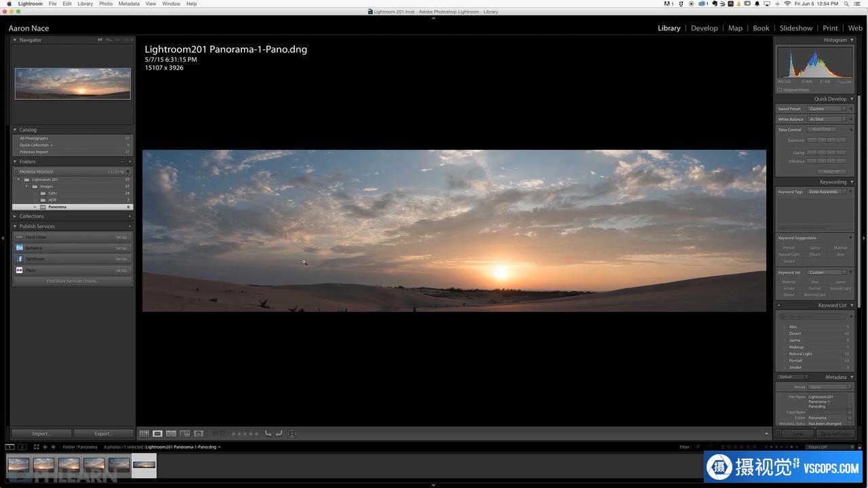Select the first thumbnail in the filmstrip
The height and width of the screenshot is (488, 868).
point(18,465)
